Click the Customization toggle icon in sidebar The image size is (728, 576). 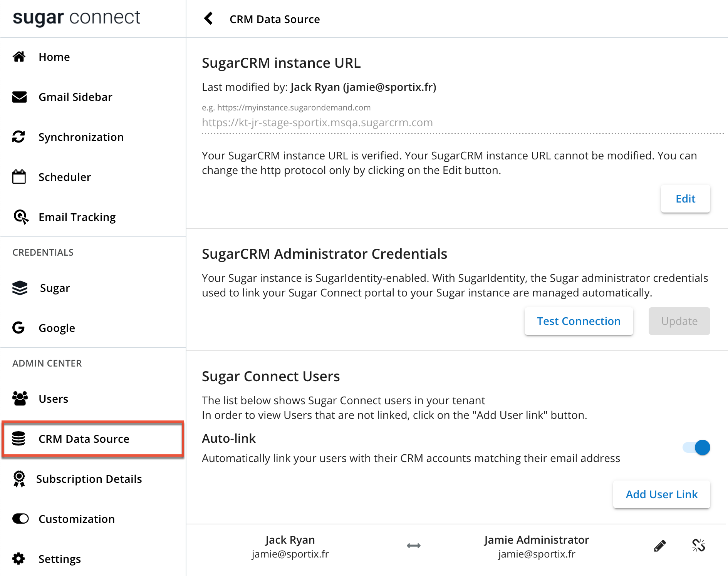(20, 519)
